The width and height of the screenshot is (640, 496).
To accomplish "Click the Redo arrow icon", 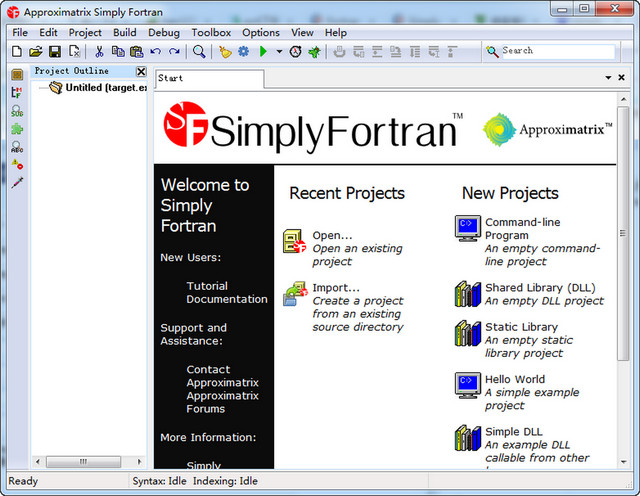I will [x=174, y=51].
